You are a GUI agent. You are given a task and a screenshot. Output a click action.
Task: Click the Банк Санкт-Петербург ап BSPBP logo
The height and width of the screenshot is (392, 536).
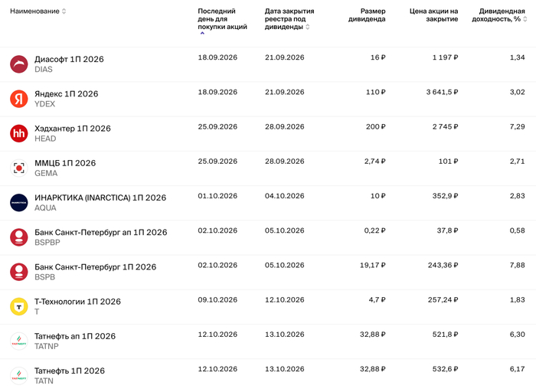[x=19, y=237]
